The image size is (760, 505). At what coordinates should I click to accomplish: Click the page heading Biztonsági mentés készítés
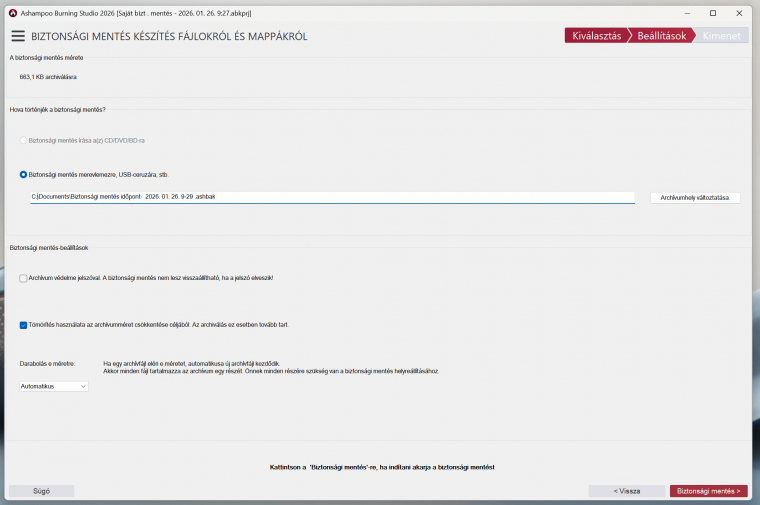point(169,36)
